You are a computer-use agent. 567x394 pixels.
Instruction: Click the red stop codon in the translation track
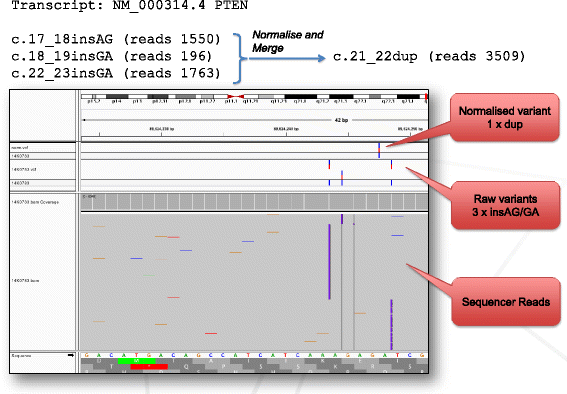[149, 367]
